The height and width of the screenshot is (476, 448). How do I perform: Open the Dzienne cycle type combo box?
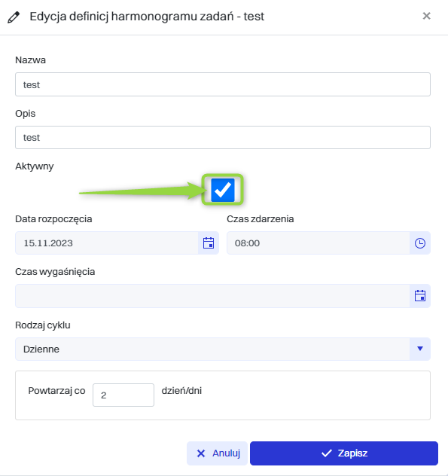point(223,349)
